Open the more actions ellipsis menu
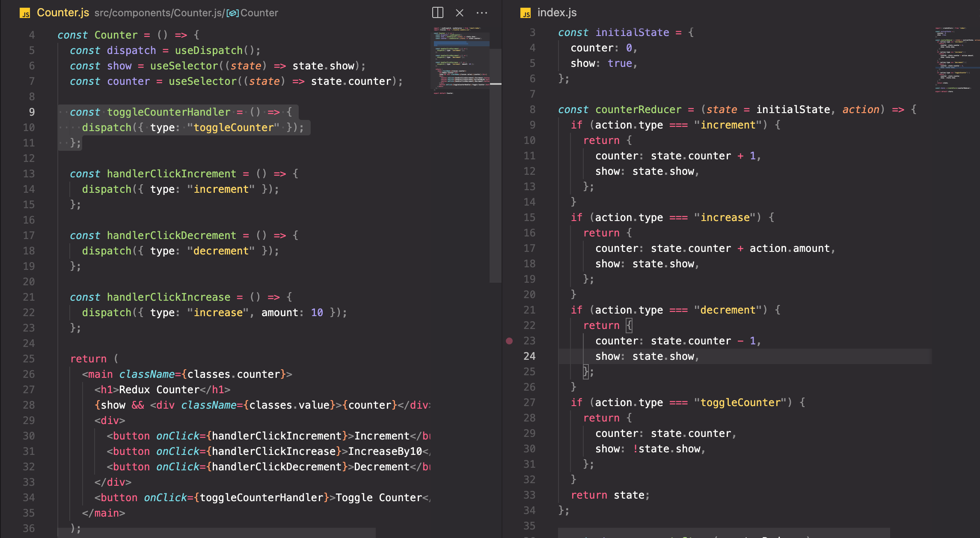The width and height of the screenshot is (980, 538). [482, 13]
